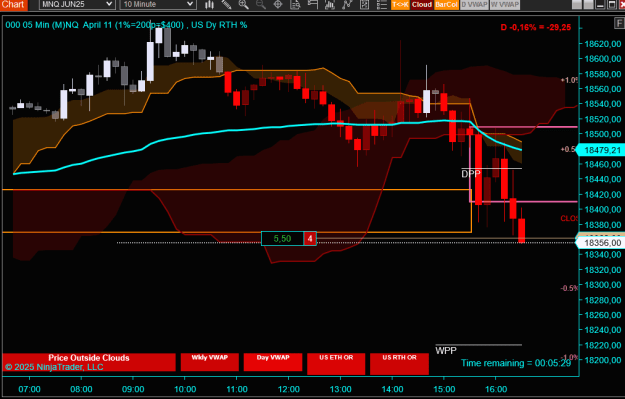Click the Day VWAP status button
Screen dimensions: 625x399
(x=273, y=362)
